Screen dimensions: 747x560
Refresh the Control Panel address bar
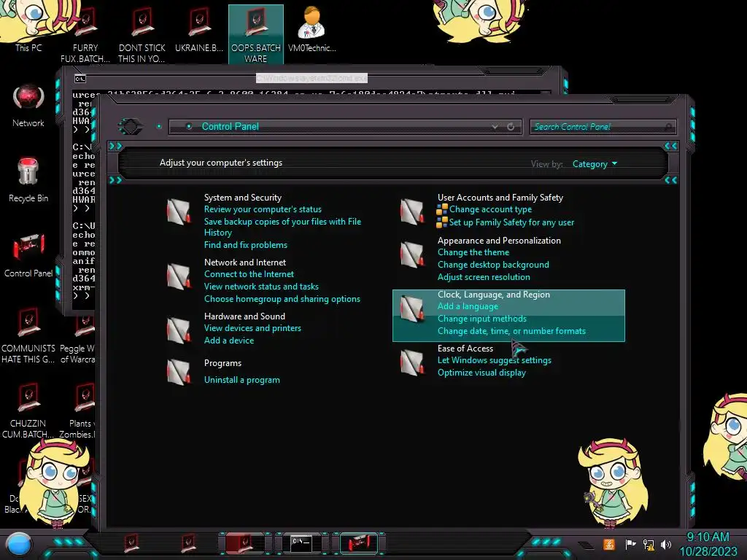(511, 127)
